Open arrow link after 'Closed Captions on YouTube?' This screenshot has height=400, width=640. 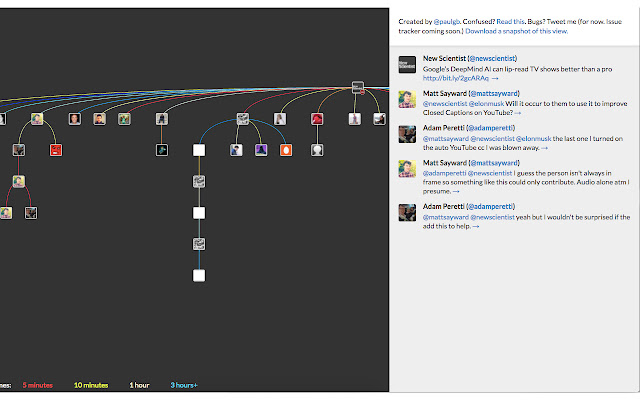(x=518, y=113)
